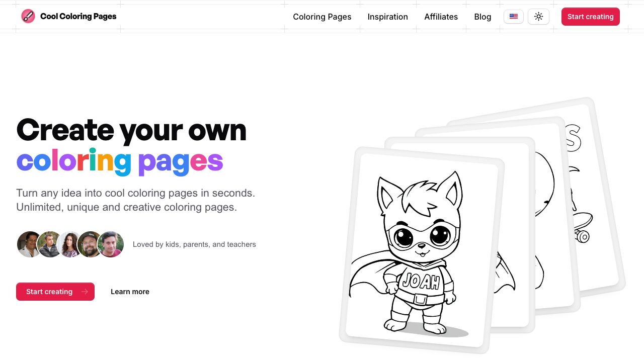Click the last avatar in red shirt

[x=111, y=244]
